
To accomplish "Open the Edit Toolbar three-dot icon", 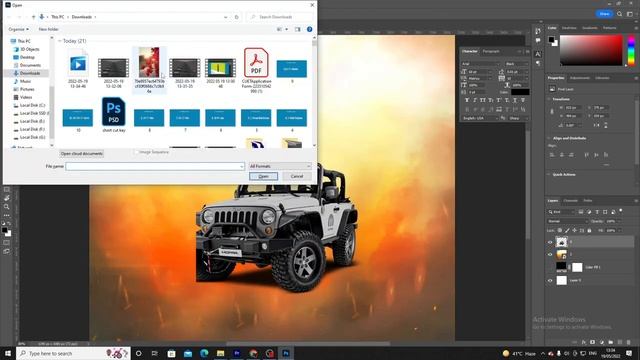I will click(7, 215).
